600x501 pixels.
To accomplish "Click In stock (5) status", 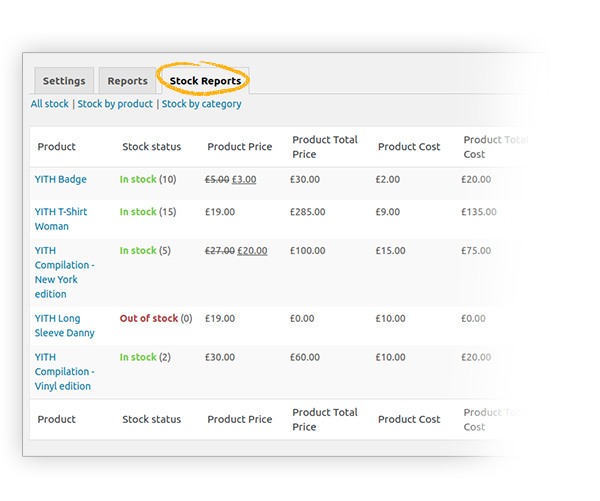I will (145, 251).
